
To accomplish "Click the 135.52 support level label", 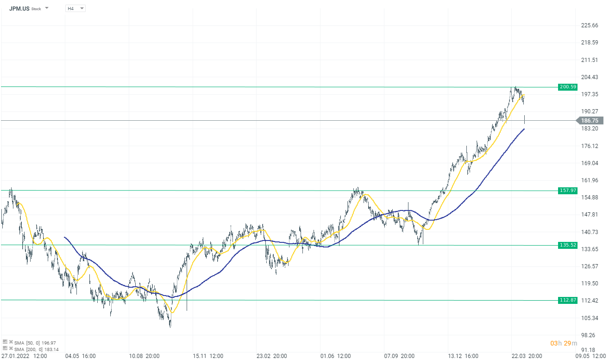I will coord(568,245).
